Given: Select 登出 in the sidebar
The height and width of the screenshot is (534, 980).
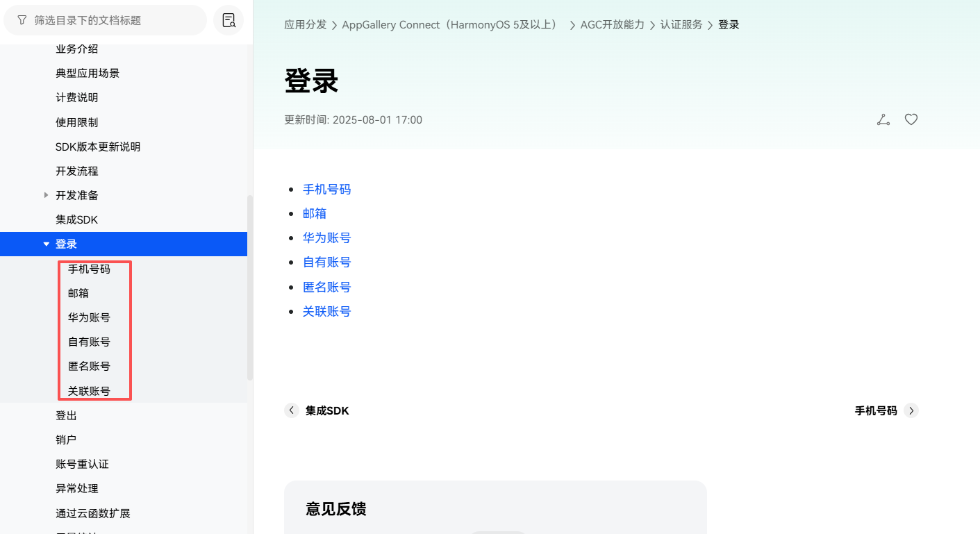Looking at the screenshot, I should coord(66,415).
